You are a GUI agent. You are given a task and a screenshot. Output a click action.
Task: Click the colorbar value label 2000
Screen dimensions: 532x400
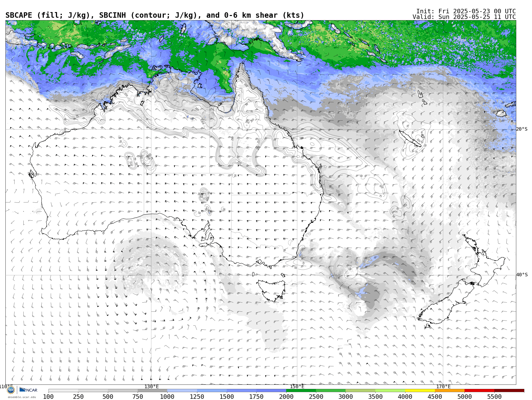(x=286, y=397)
